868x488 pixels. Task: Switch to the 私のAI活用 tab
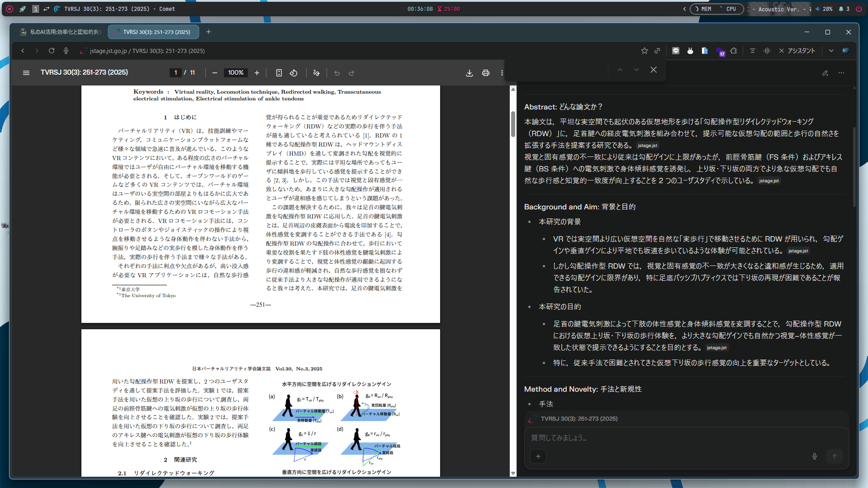pyautogui.click(x=61, y=32)
